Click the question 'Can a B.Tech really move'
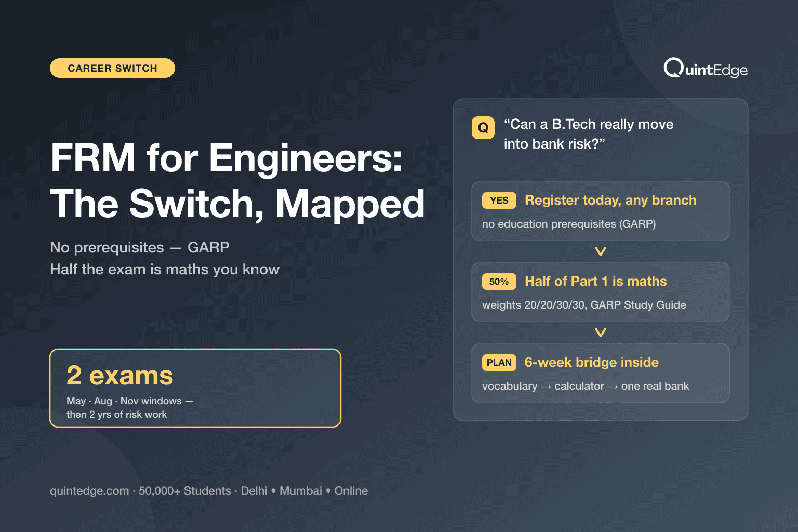This screenshot has height=532, width=798. tap(589, 124)
